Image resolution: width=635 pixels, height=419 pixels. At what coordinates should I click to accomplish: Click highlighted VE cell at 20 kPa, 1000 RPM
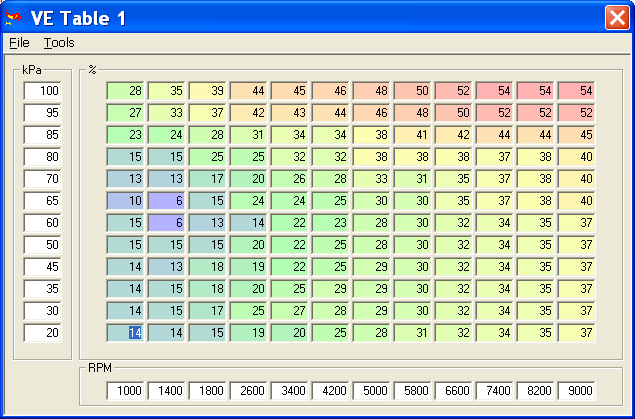coord(127,333)
